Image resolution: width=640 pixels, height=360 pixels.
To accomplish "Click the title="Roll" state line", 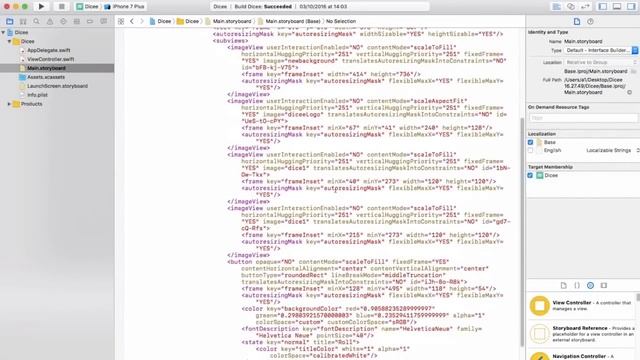I will point(300,342).
